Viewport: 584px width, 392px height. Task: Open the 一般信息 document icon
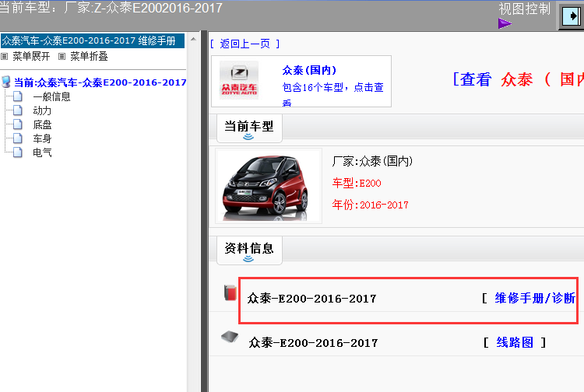point(17,96)
